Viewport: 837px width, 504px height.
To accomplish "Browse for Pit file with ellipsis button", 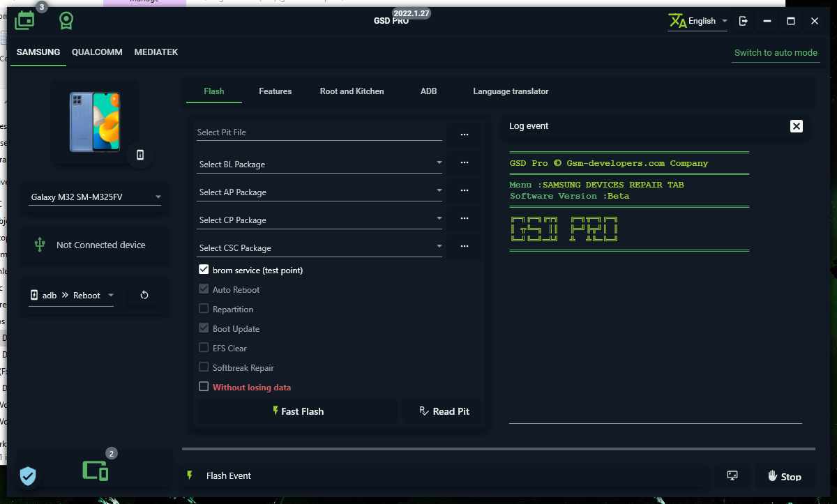I will pos(465,134).
